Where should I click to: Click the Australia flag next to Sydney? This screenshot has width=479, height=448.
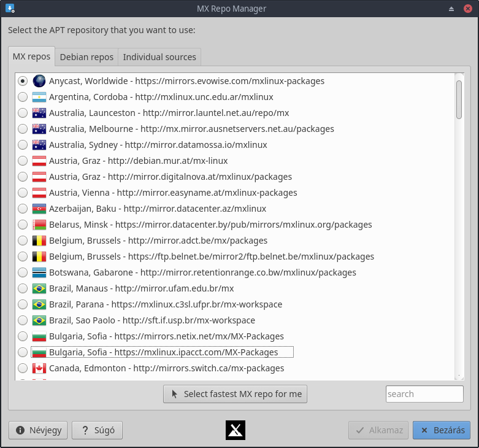click(x=39, y=145)
